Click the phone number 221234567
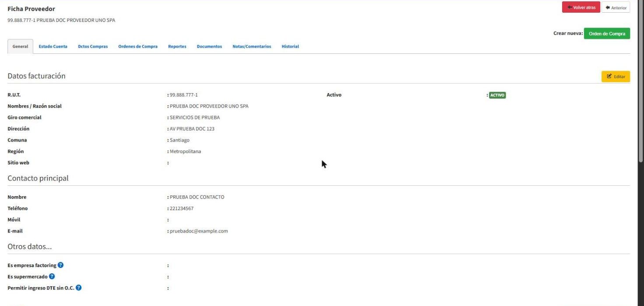644x306 pixels. [x=182, y=209]
